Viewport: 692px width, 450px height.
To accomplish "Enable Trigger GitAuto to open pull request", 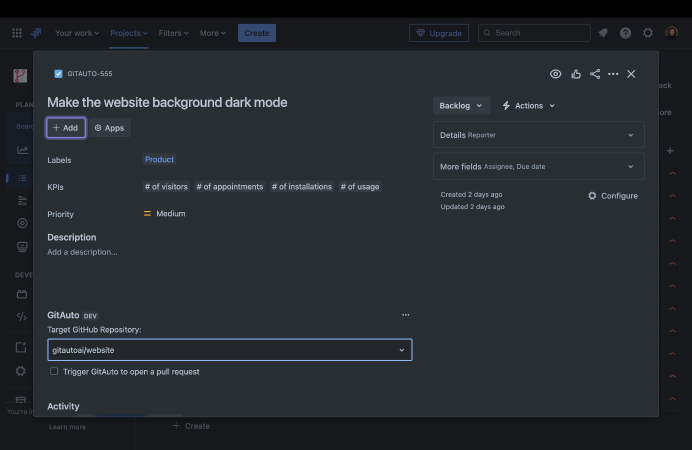I will [x=54, y=371].
